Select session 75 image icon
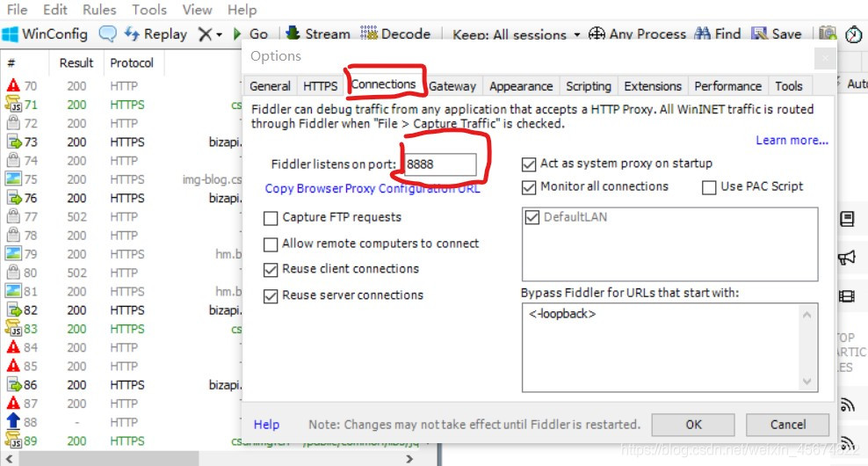The height and width of the screenshot is (466, 868). (13, 179)
